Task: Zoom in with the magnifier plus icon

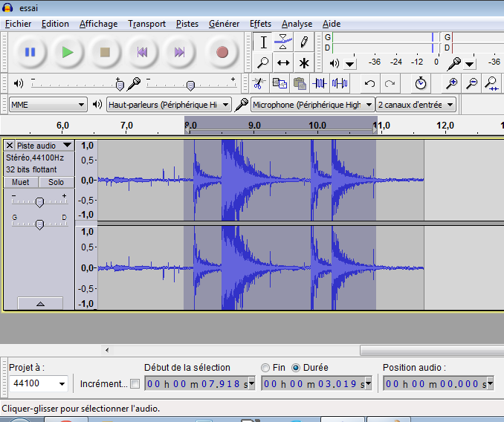Action: (x=451, y=83)
